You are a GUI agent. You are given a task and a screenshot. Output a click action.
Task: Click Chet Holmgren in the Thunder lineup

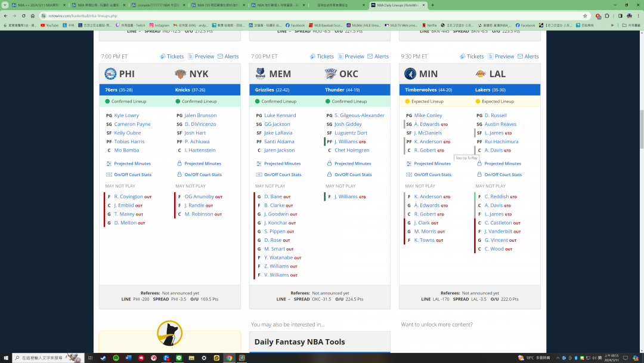click(x=352, y=150)
